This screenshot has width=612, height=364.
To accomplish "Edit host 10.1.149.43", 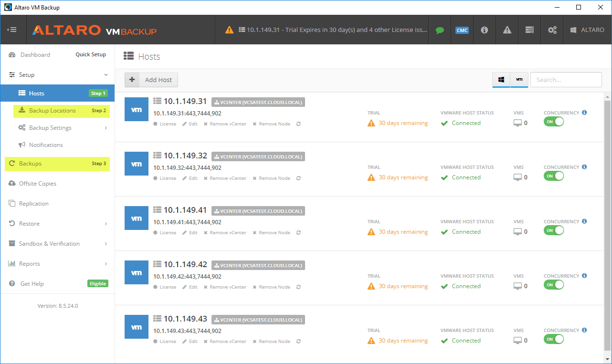I will pyautogui.click(x=190, y=342).
